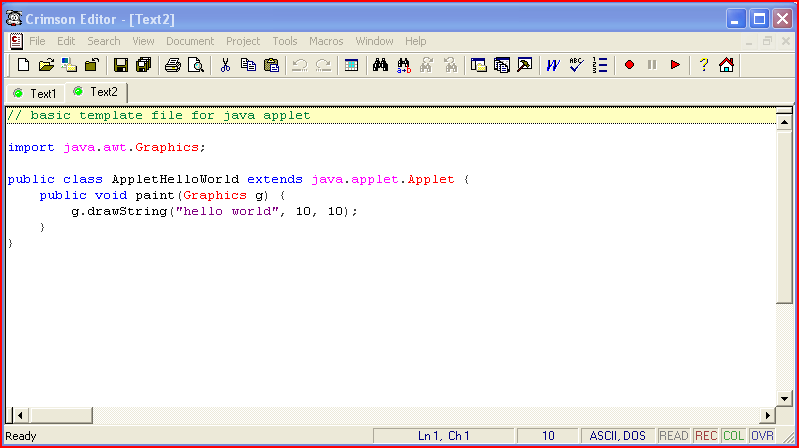Toggle OVR indicator in status bar
Image resolution: width=799 pixels, height=448 pixels.
762,436
